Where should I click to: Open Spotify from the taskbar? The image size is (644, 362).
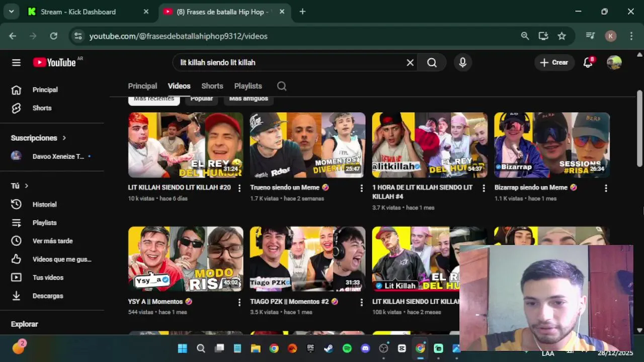347,348
